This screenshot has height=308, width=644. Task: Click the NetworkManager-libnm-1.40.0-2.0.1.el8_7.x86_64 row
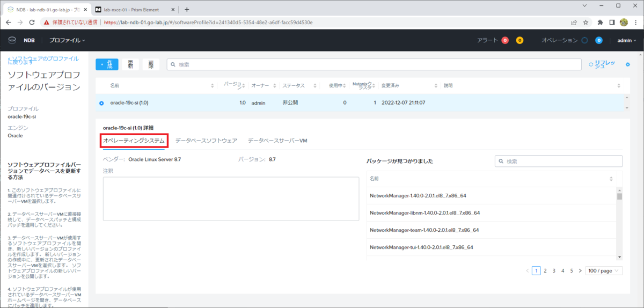[x=492, y=213]
